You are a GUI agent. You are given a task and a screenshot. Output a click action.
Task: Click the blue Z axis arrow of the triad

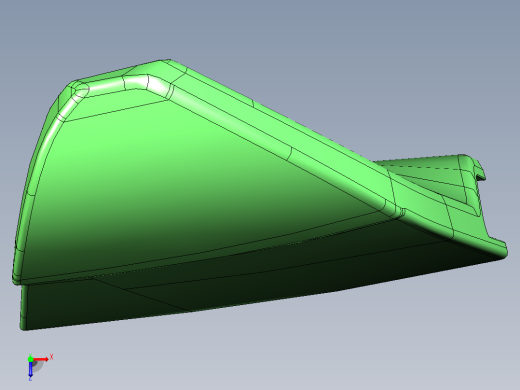tap(30, 369)
